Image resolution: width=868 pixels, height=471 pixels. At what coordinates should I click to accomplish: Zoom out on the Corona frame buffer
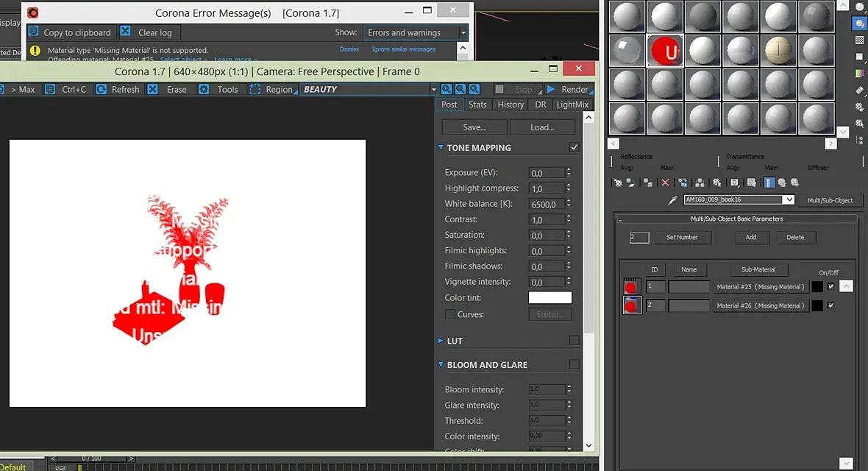coord(460,89)
